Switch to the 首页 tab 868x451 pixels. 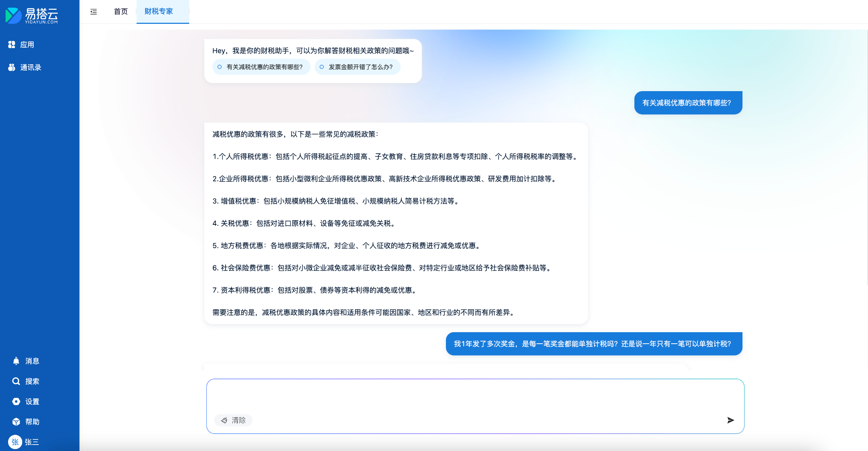121,11
